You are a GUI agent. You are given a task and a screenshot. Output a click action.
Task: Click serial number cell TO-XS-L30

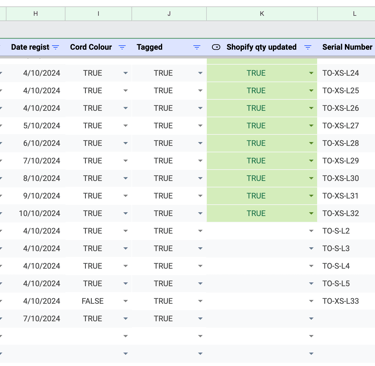pos(341,178)
